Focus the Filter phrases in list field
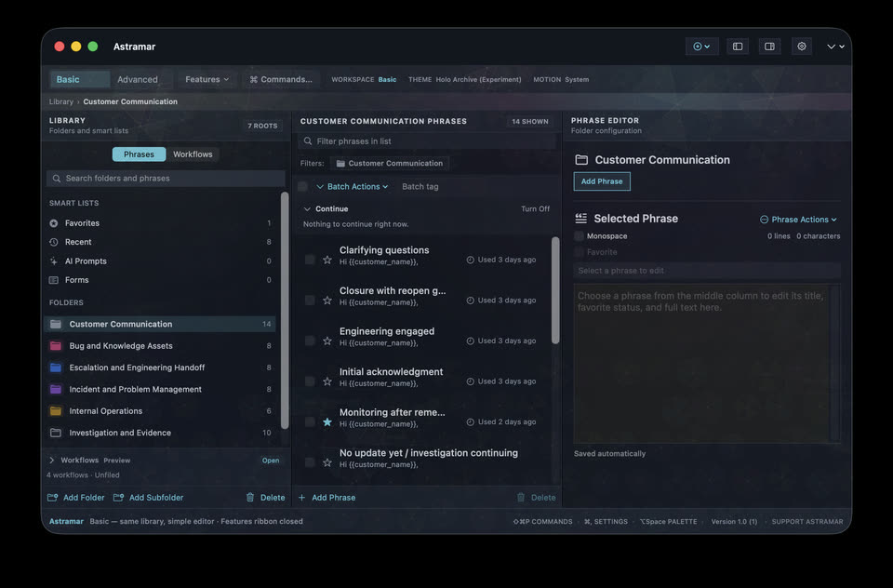This screenshot has height=588, width=893. click(427, 141)
